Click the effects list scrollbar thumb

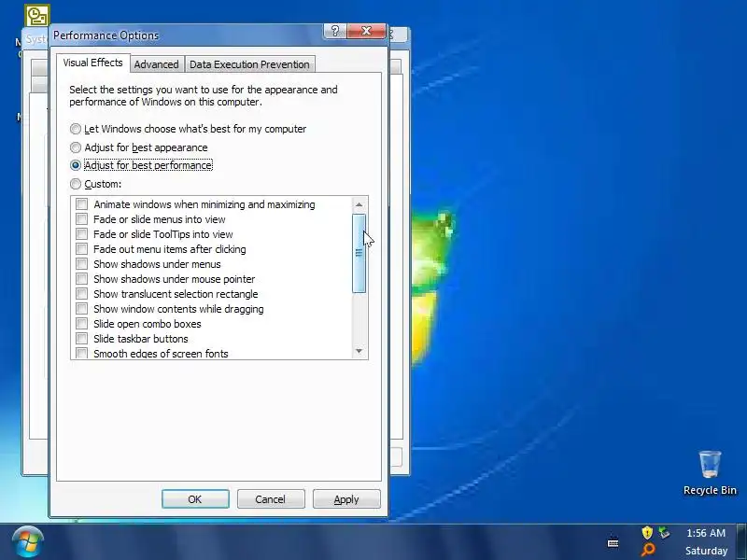pyautogui.click(x=359, y=253)
